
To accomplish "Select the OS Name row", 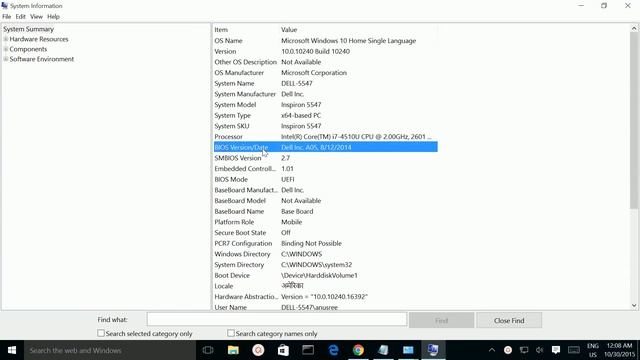I will click(x=325, y=41).
